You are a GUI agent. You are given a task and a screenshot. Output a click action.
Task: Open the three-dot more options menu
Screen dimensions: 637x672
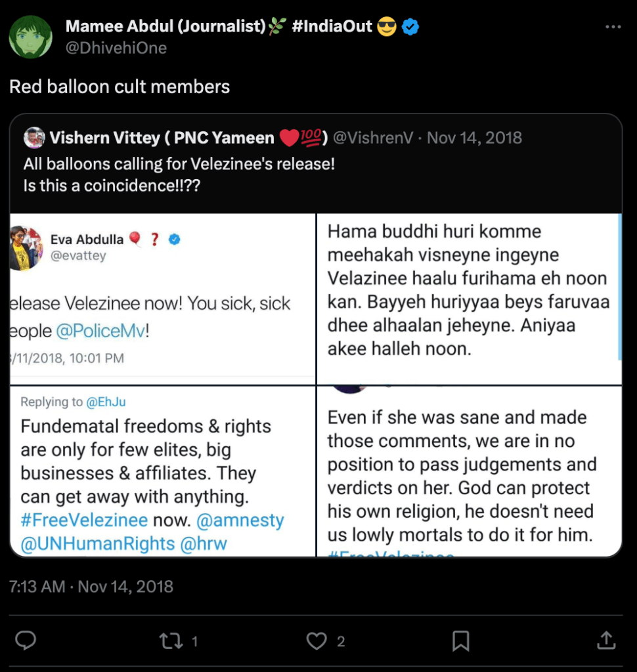click(612, 27)
